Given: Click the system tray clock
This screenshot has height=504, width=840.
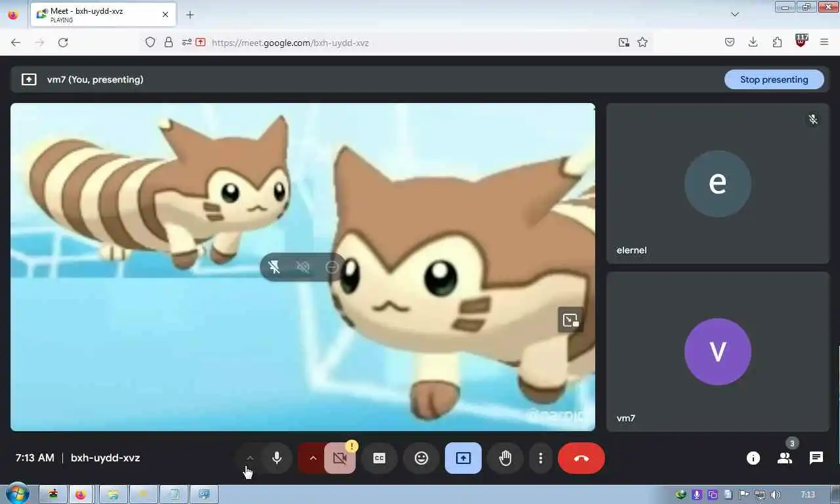Looking at the screenshot, I should [808, 495].
